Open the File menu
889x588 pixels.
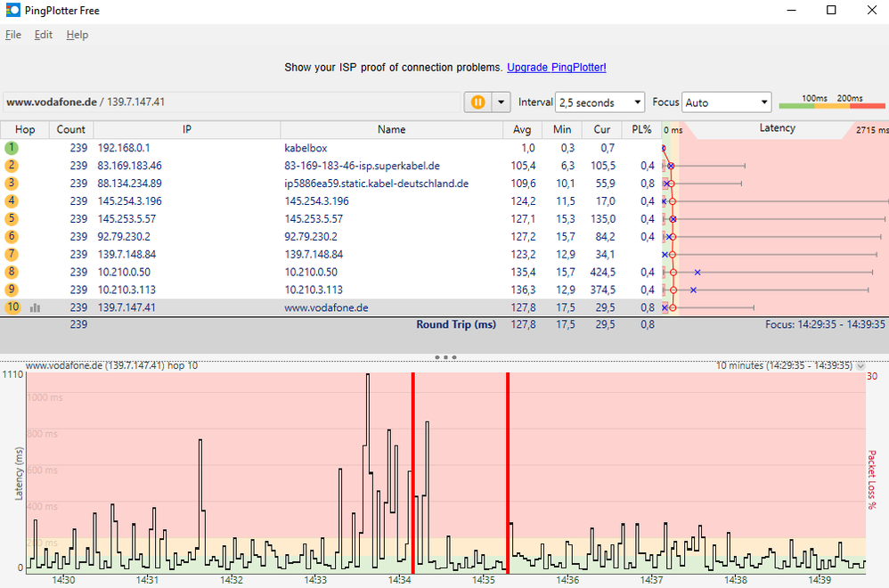(13, 35)
